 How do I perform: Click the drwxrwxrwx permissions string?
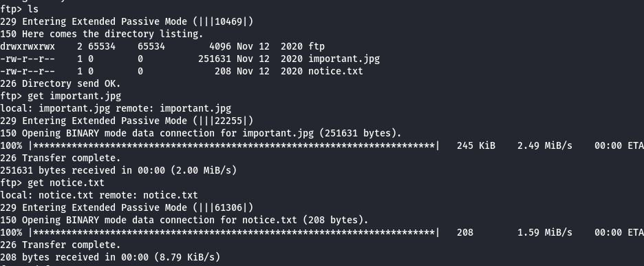(x=28, y=46)
